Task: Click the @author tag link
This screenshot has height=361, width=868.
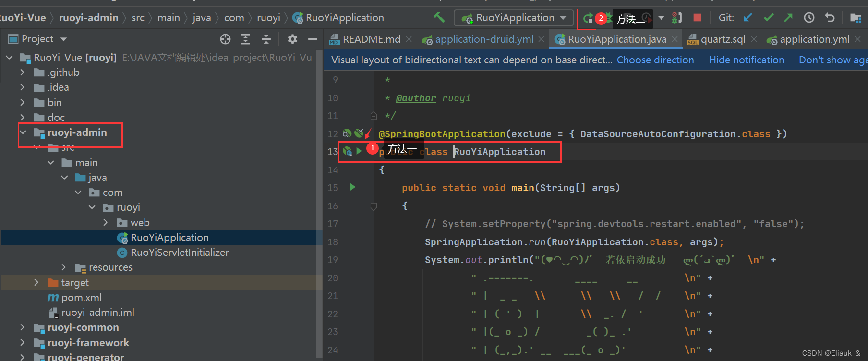Action: pos(416,98)
